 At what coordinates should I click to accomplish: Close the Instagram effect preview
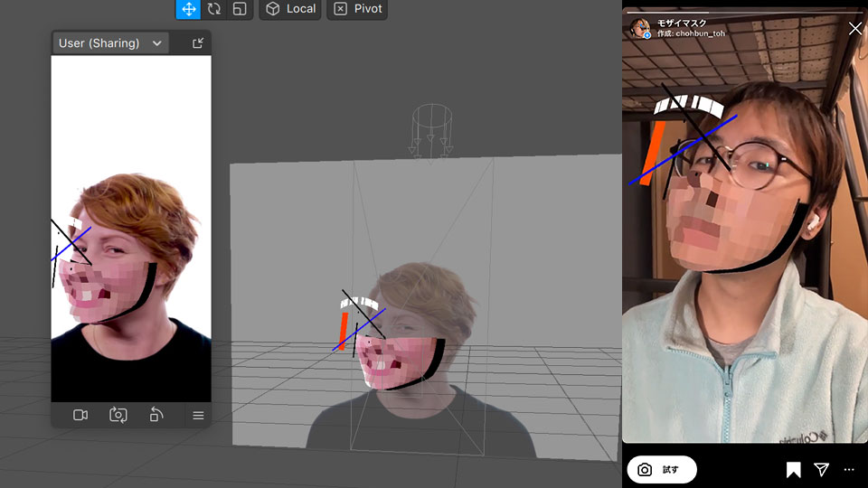[x=855, y=28]
